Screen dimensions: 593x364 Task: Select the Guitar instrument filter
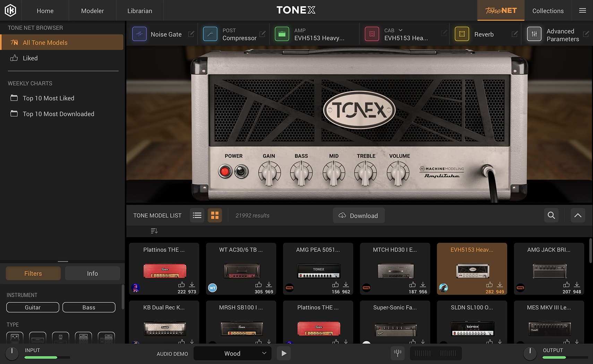coord(32,307)
